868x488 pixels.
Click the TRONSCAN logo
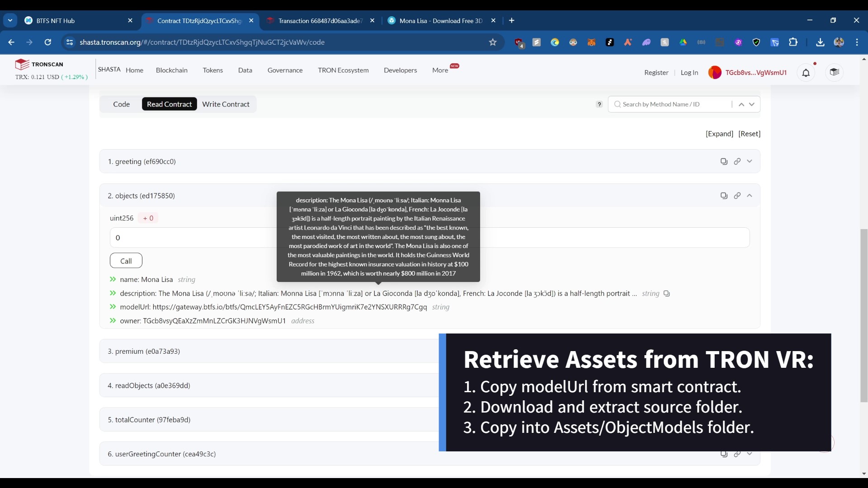coord(39,64)
